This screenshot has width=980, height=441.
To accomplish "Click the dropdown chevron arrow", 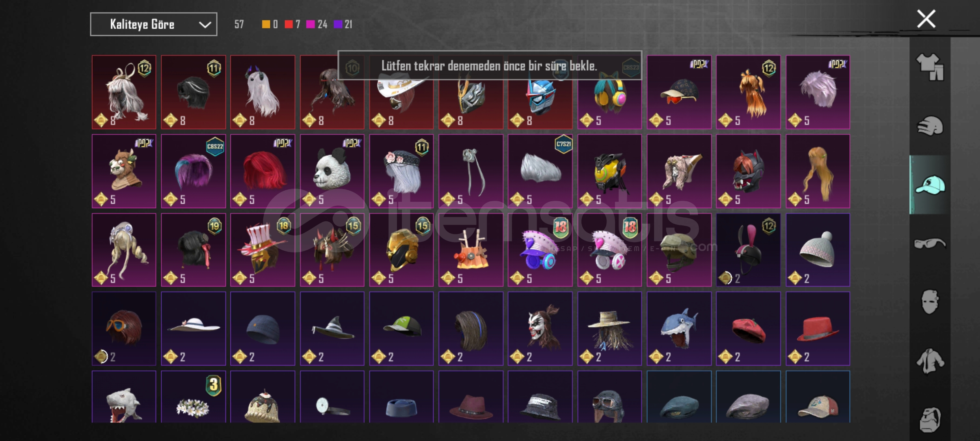I will [205, 25].
